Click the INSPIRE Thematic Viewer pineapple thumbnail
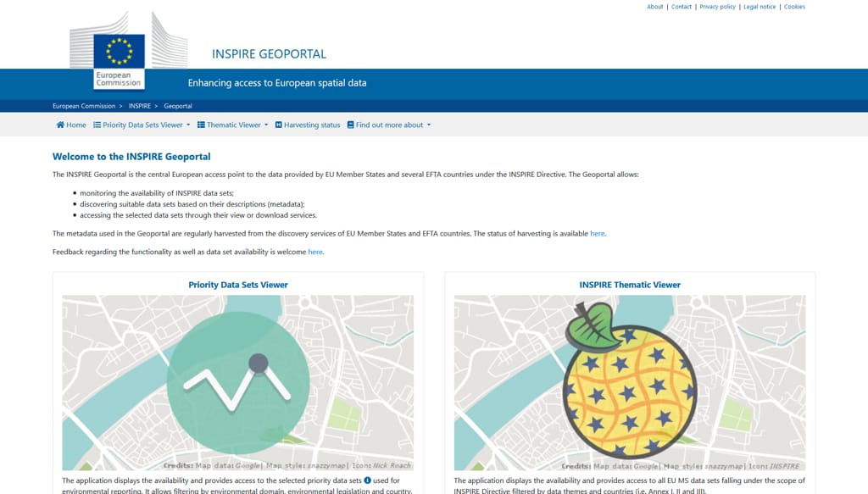 click(630, 383)
